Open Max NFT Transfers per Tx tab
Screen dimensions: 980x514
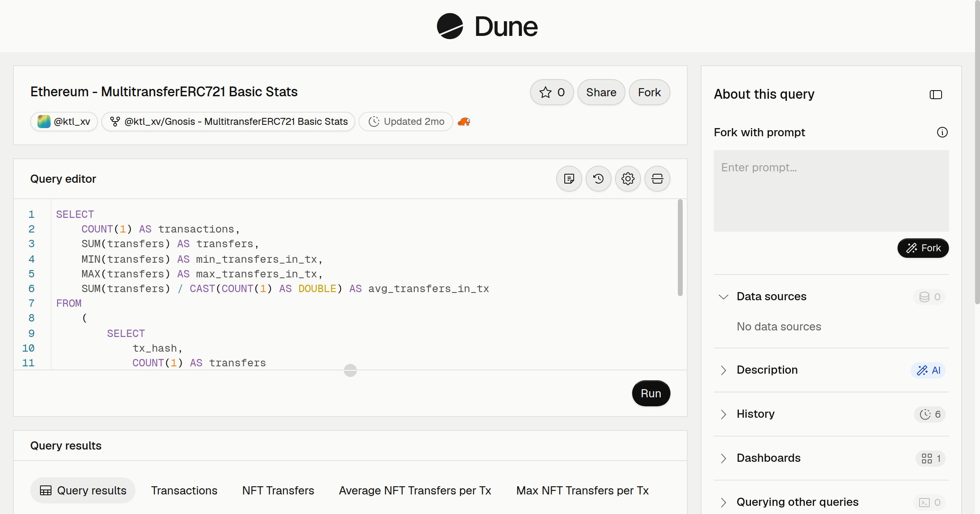(x=582, y=490)
